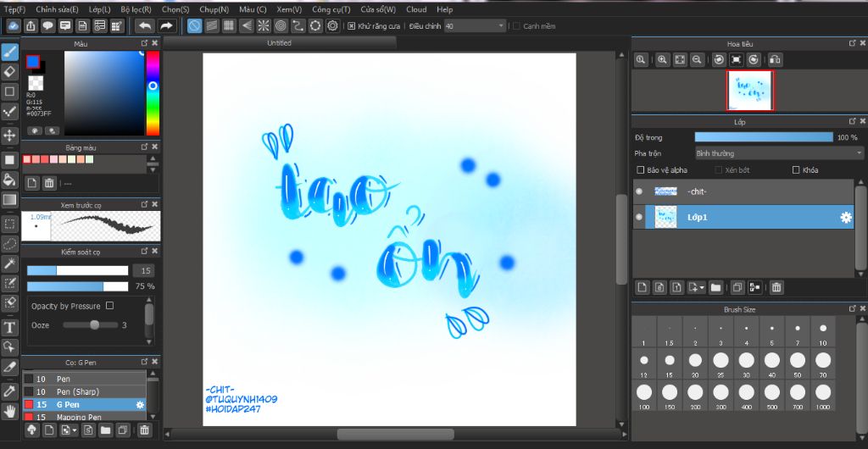Click the Độ trong opacity slider
This screenshot has height=449, width=868.
tap(764, 137)
